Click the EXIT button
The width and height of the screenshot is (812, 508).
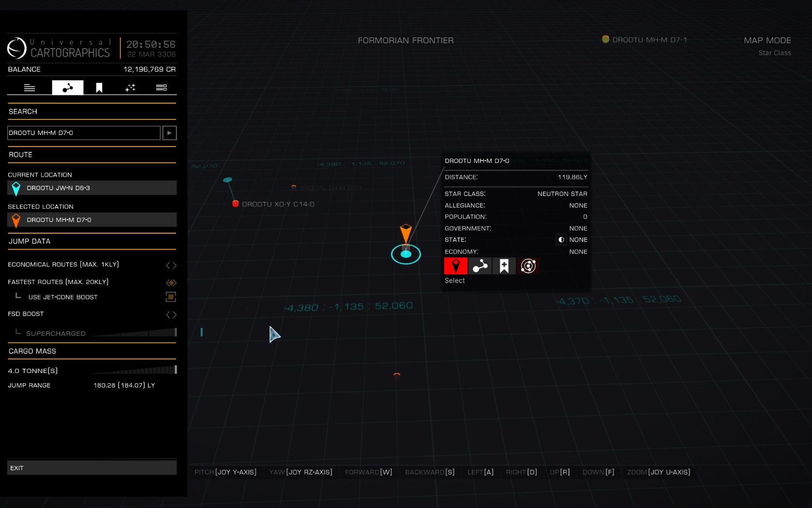click(92, 468)
